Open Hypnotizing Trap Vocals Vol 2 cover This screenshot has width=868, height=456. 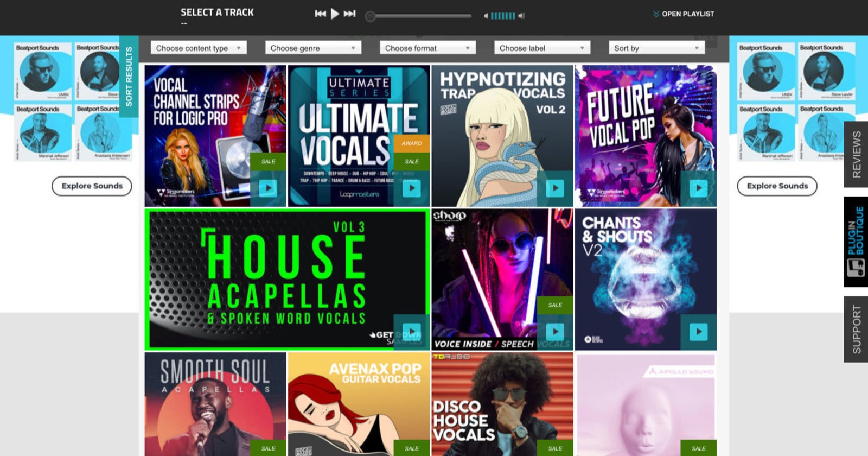502,136
